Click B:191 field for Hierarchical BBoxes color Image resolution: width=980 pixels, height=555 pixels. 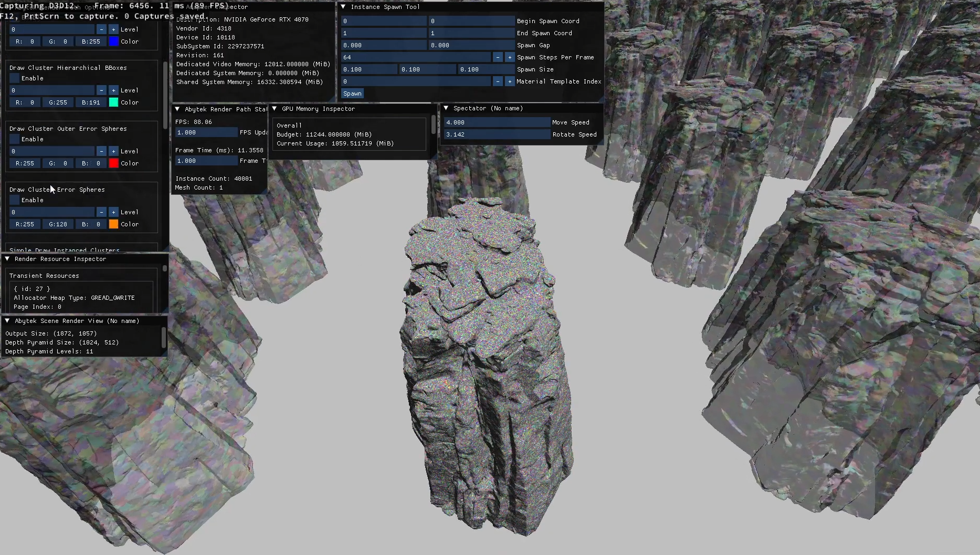click(x=91, y=102)
